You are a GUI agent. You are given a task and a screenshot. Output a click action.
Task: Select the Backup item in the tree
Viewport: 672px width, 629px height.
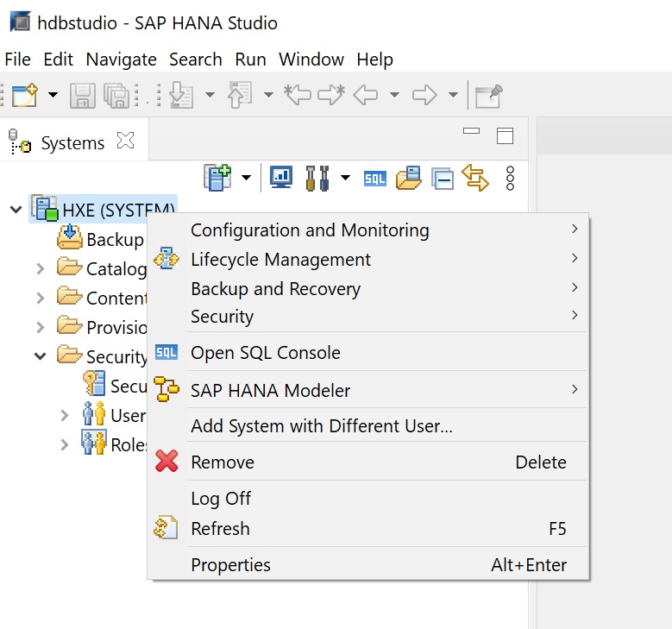pyautogui.click(x=114, y=239)
